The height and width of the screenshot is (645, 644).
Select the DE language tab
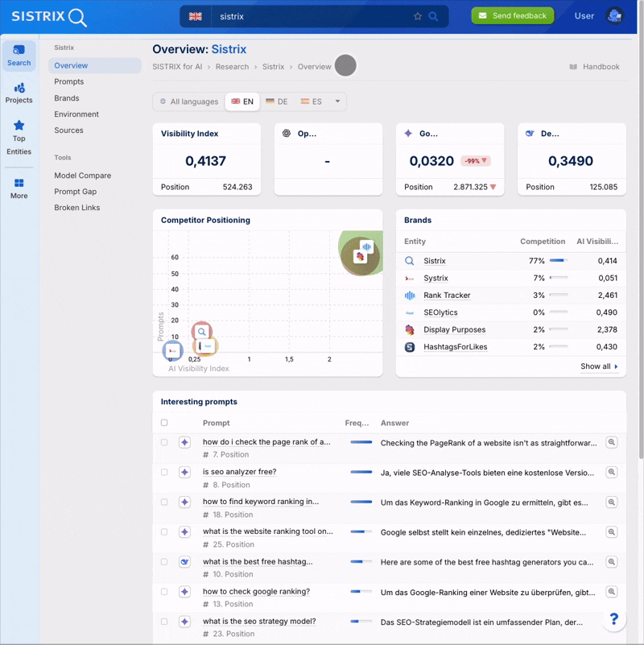click(x=276, y=101)
